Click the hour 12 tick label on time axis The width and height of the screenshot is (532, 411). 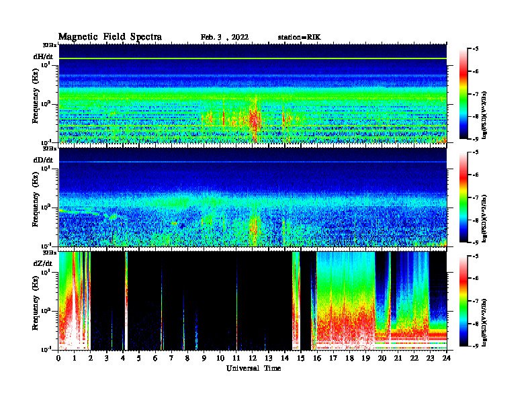coord(253,358)
